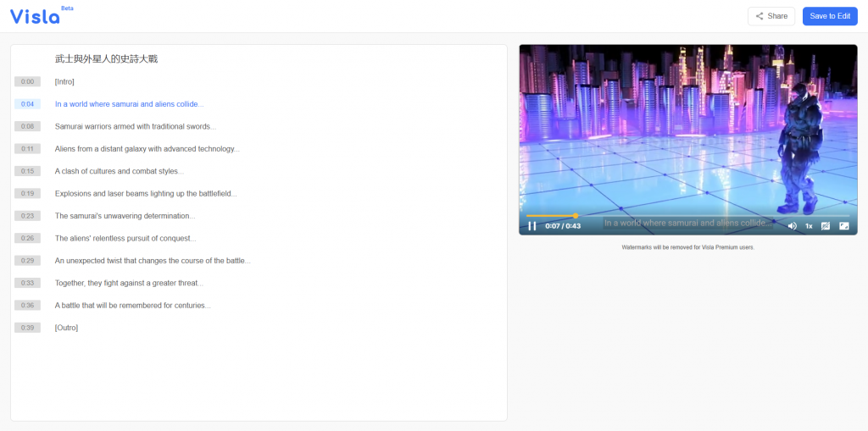Jump to the 0:08 timestamp

coord(28,127)
